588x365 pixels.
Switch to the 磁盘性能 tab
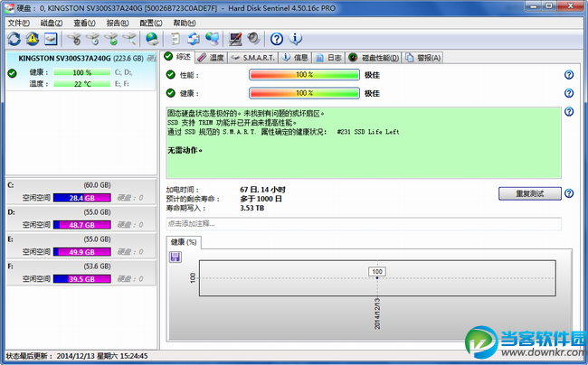tap(374, 58)
